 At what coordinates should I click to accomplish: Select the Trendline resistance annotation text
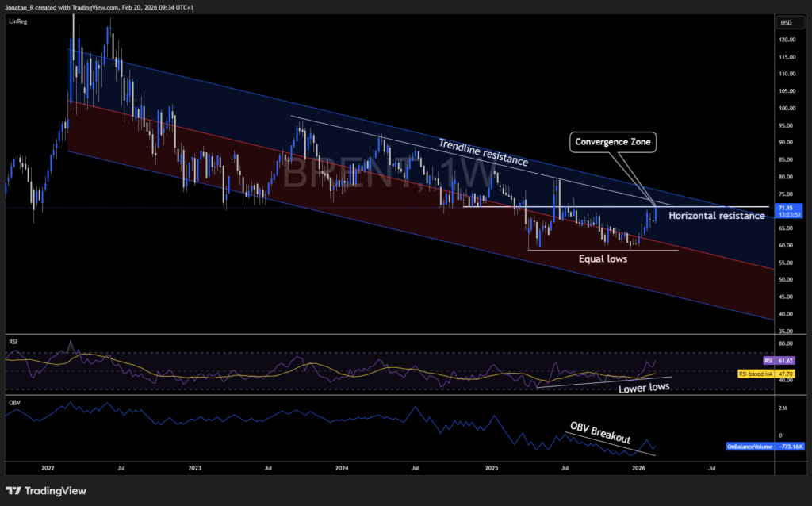click(x=485, y=151)
